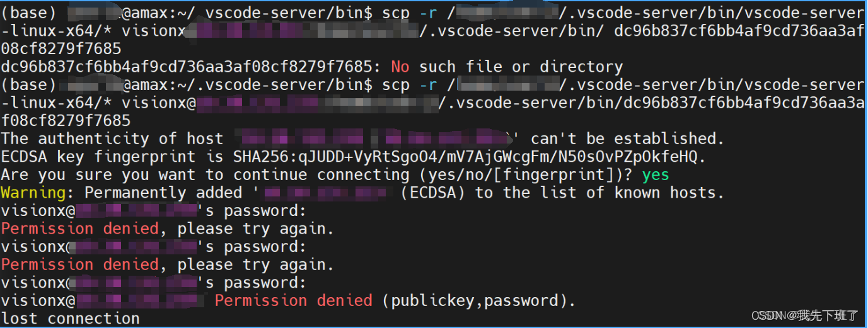Click "The authenticity of host" text

point(112,139)
